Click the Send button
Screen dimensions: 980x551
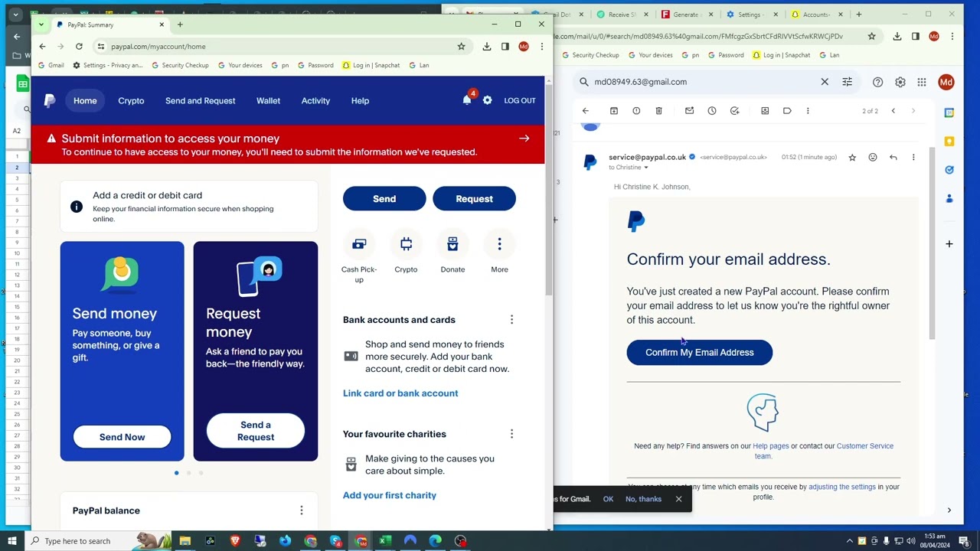click(x=384, y=199)
